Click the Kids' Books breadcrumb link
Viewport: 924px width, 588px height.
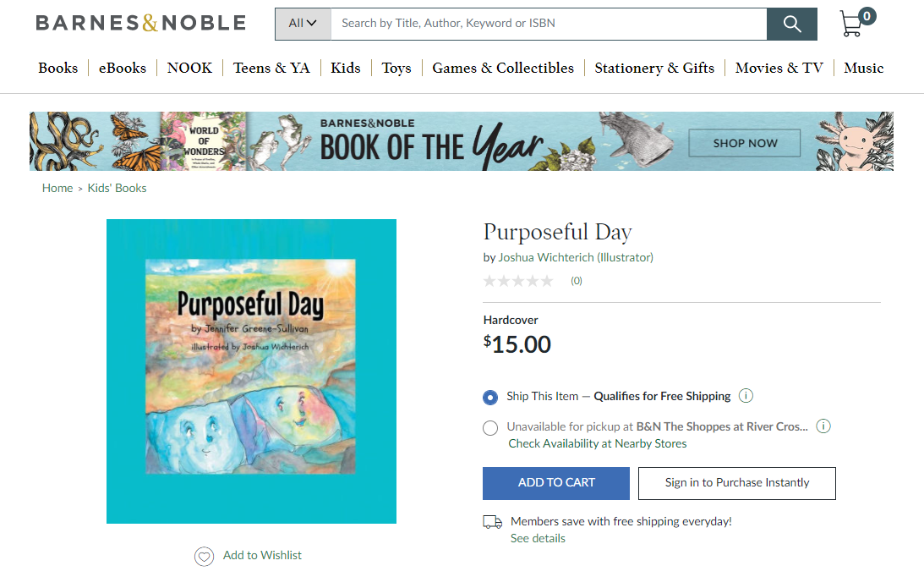click(x=118, y=188)
